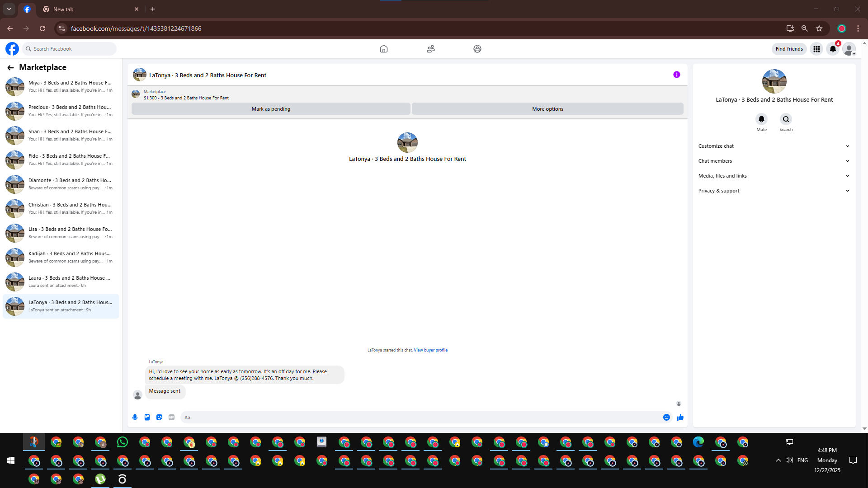The width and height of the screenshot is (868, 488).
Task: Mute this conversation's notifications
Action: click(x=761, y=119)
